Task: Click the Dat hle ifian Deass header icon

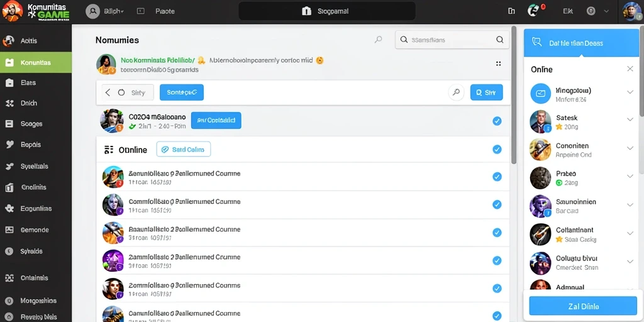Action: [536, 42]
